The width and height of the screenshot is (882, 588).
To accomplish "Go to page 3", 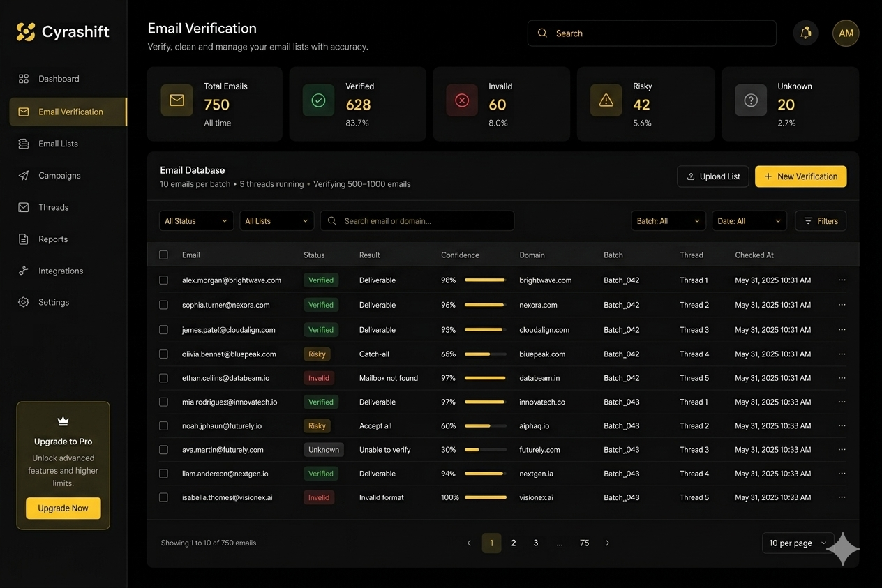I will [536, 543].
